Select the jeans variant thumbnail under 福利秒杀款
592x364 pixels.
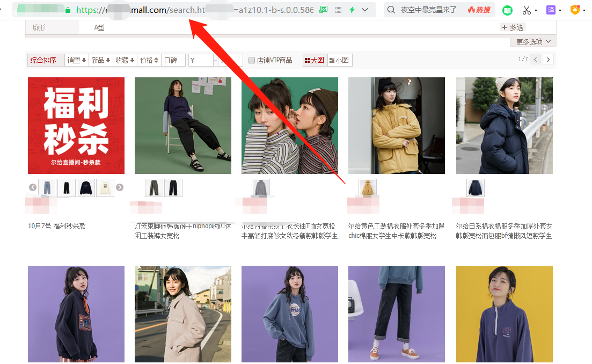tap(47, 187)
